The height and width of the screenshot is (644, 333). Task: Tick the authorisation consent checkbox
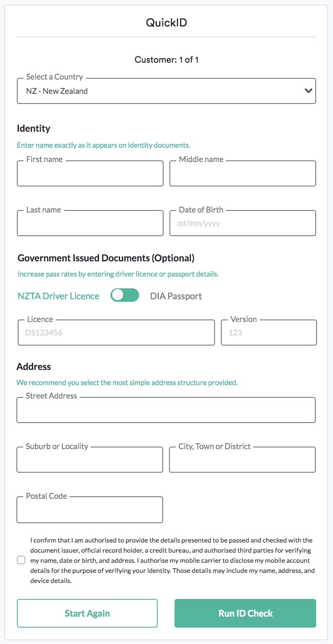(x=21, y=560)
